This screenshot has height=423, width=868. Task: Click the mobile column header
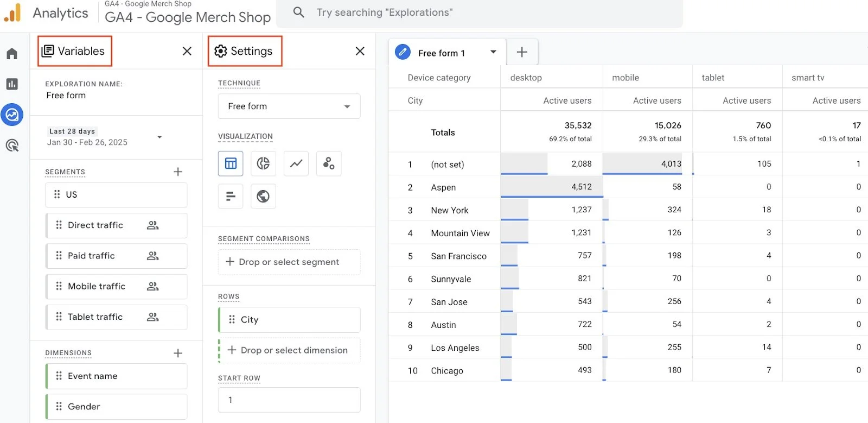[x=625, y=78]
